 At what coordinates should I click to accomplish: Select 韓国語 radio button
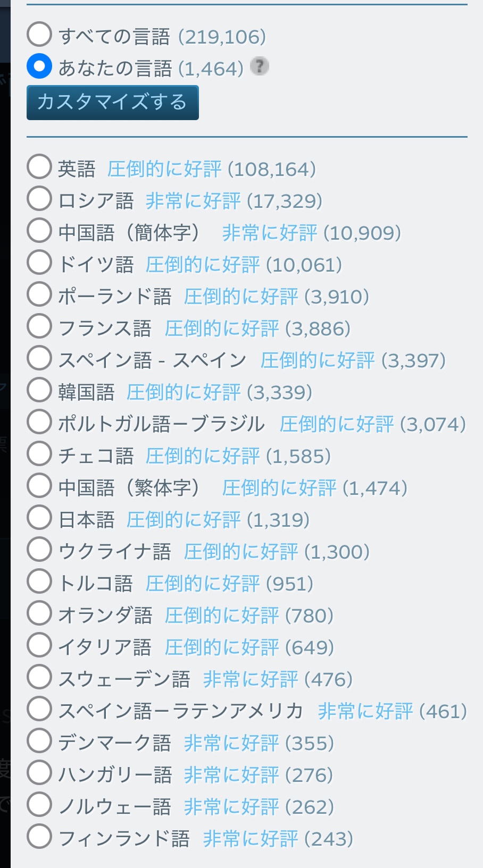(39, 391)
